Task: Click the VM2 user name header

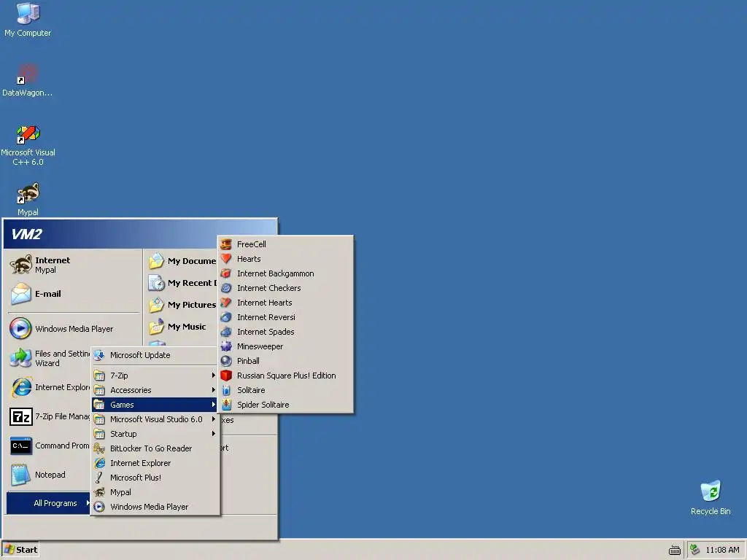Action: pos(27,234)
